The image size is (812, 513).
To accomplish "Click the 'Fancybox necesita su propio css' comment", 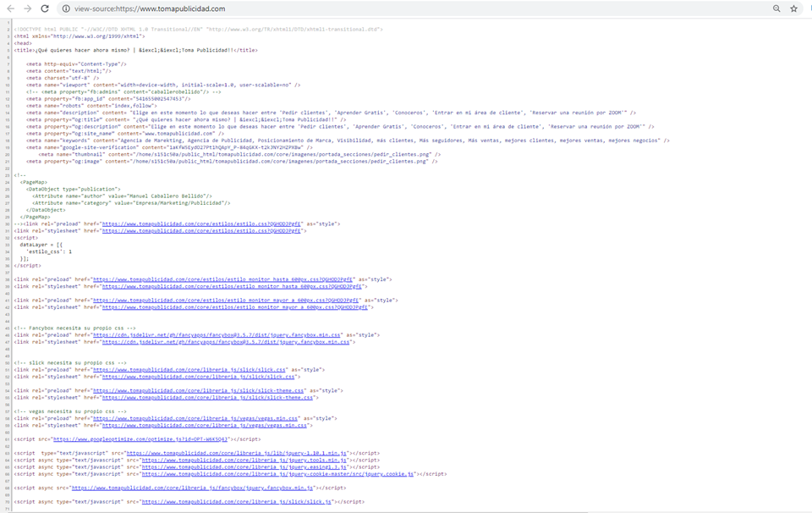I will pos(75,328).
